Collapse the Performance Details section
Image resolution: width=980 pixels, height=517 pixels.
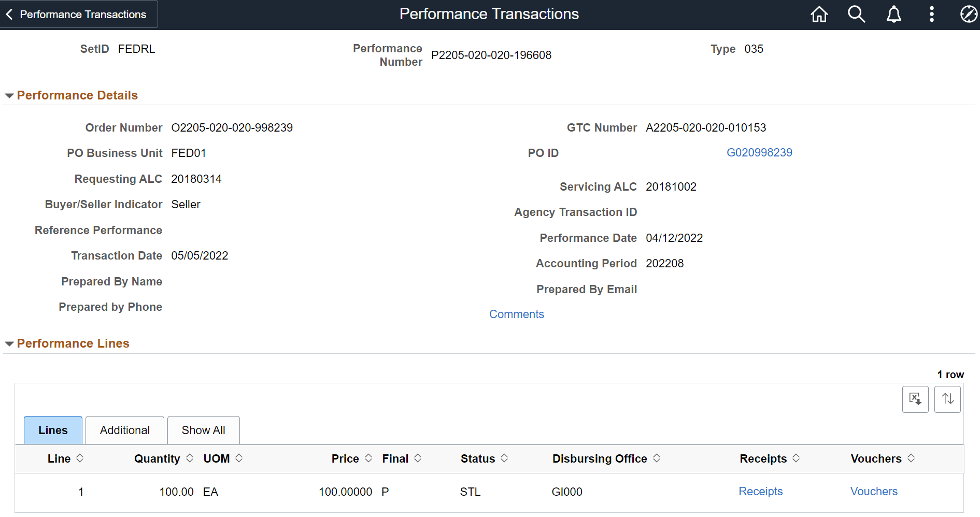coord(8,95)
